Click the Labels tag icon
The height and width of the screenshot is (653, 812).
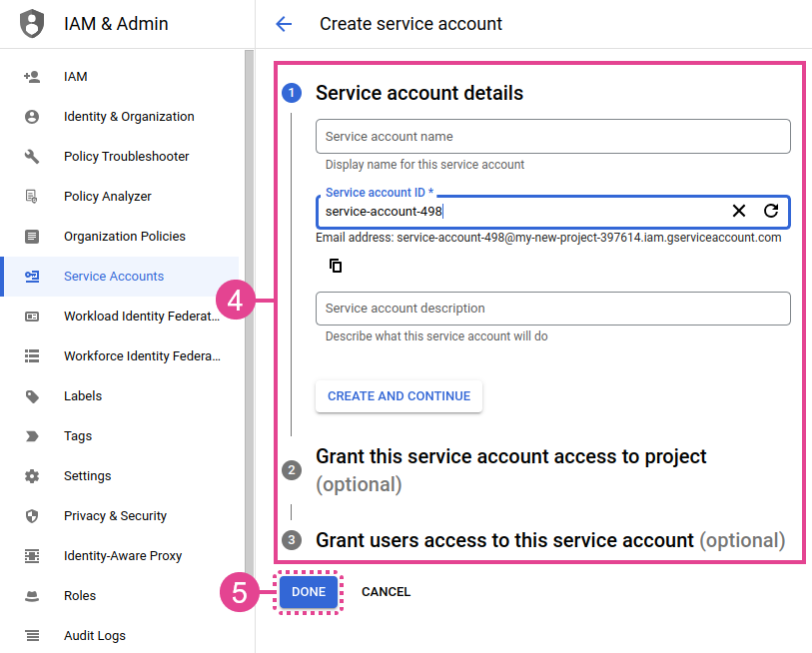(32, 396)
